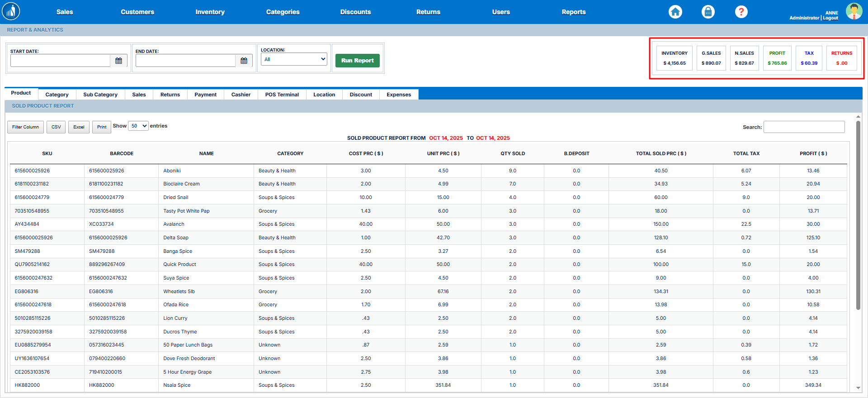The image size is (868, 399).
Task: Switch to the Sub Category tab
Action: [x=100, y=95]
